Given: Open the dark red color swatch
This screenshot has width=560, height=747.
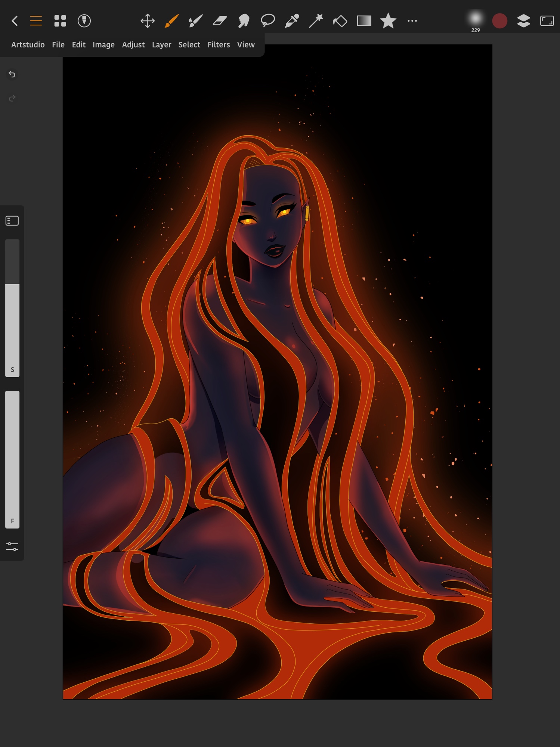Looking at the screenshot, I should click(x=499, y=21).
